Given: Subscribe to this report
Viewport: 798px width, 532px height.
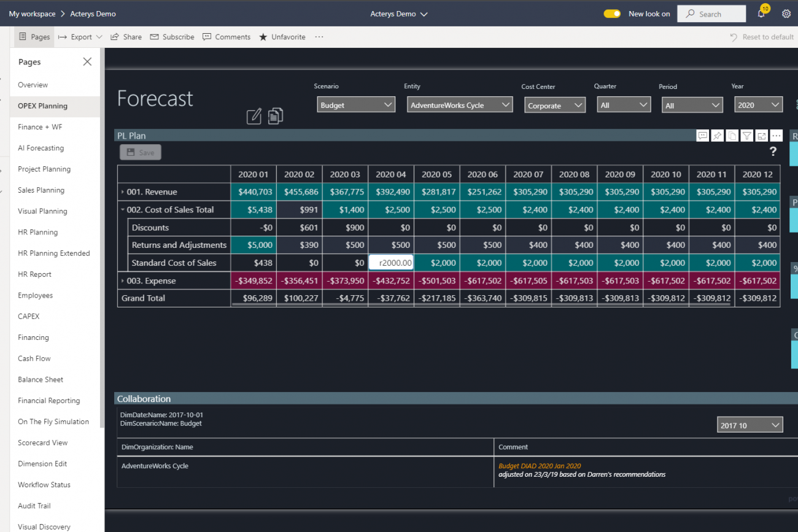Looking at the screenshot, I should (x=172, y=37).
